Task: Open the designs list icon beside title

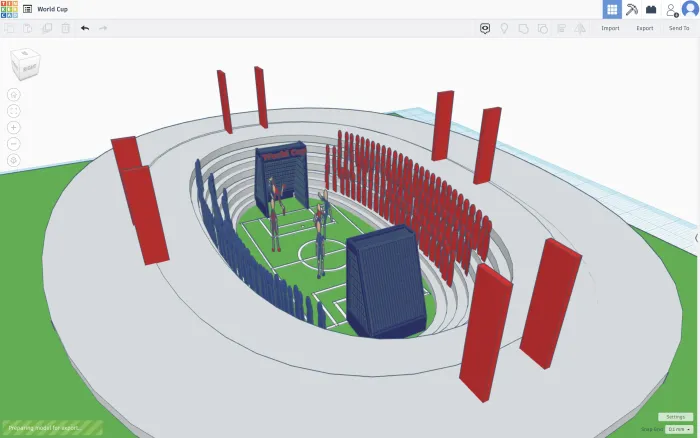Action: [x=27, y=9]
